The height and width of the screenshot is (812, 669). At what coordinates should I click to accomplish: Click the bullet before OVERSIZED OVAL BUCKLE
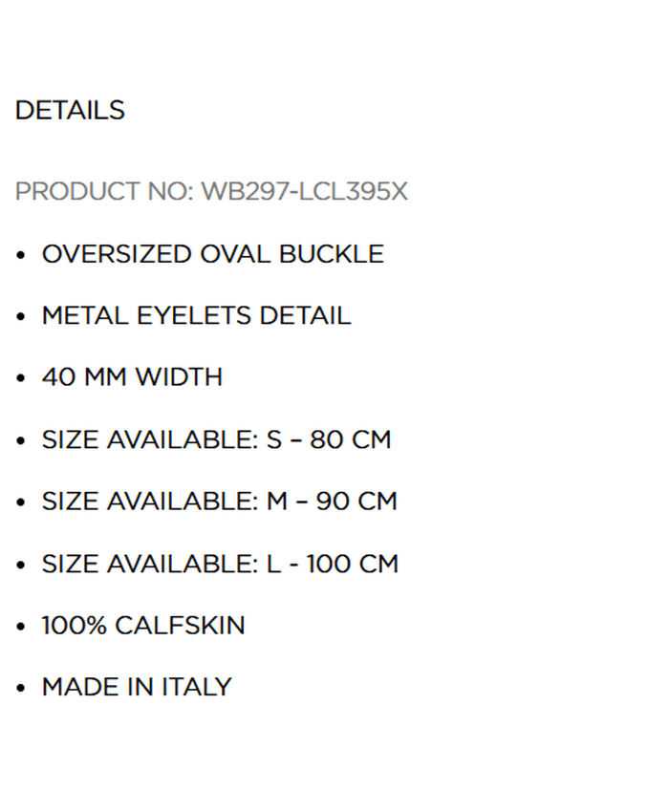coord(21,255)
